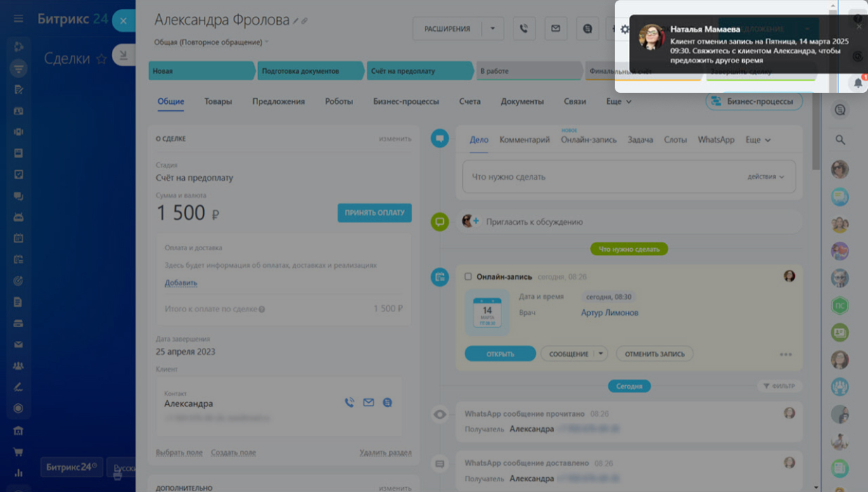Click the green chat icon beside Пригласить к обсуждению
Image resolution: width=868 pixels, height=492 pixels.
tap(440, 222)
